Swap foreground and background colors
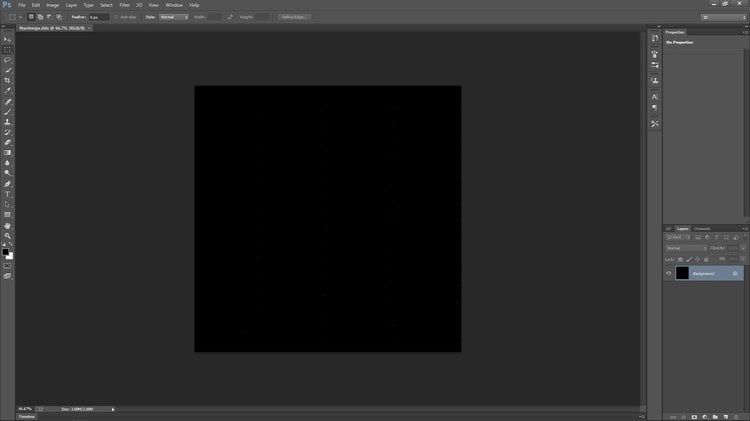This screenshot has height=421, width=750. [11, 244]
